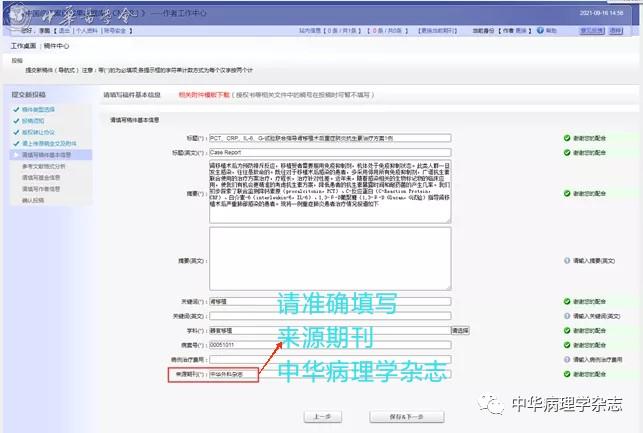Click the 稿件中心 breadcrumb

pyautogui.click(x=56, y=46)
